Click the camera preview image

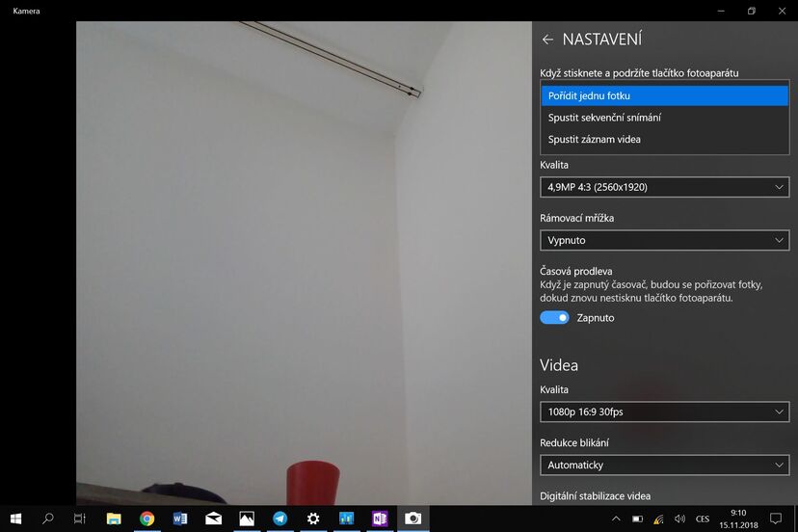click(304, 263)
